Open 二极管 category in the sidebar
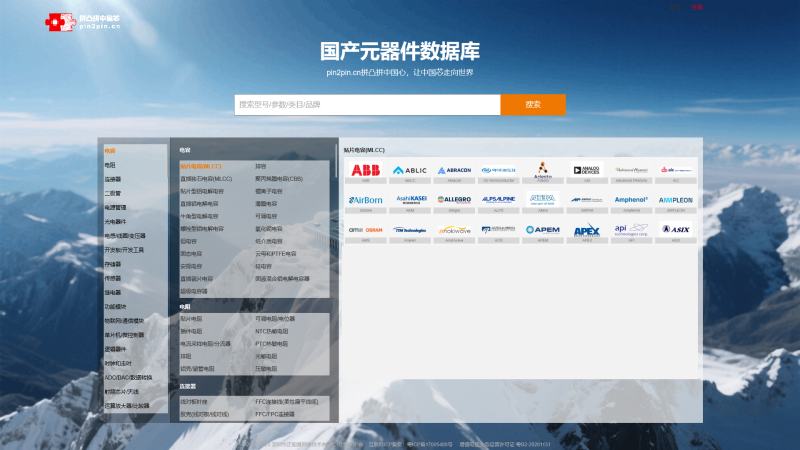800x450 pixels. 113,193
